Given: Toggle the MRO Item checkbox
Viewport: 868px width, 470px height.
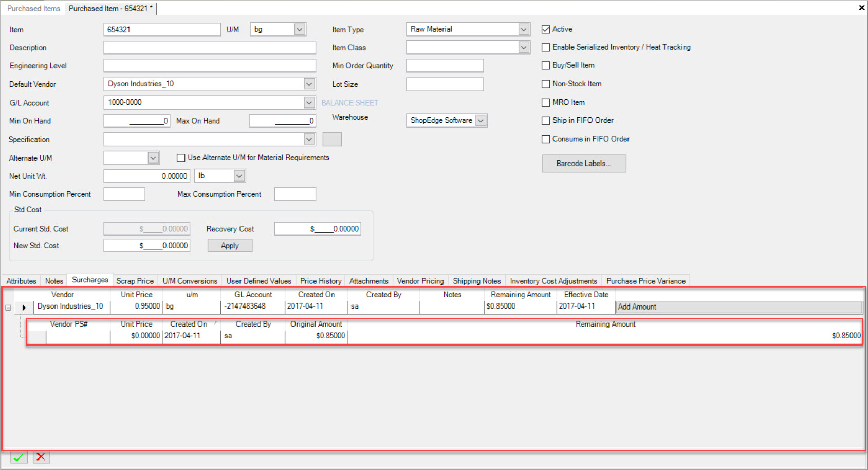Looking at the screenshot, I should [546, 102].
